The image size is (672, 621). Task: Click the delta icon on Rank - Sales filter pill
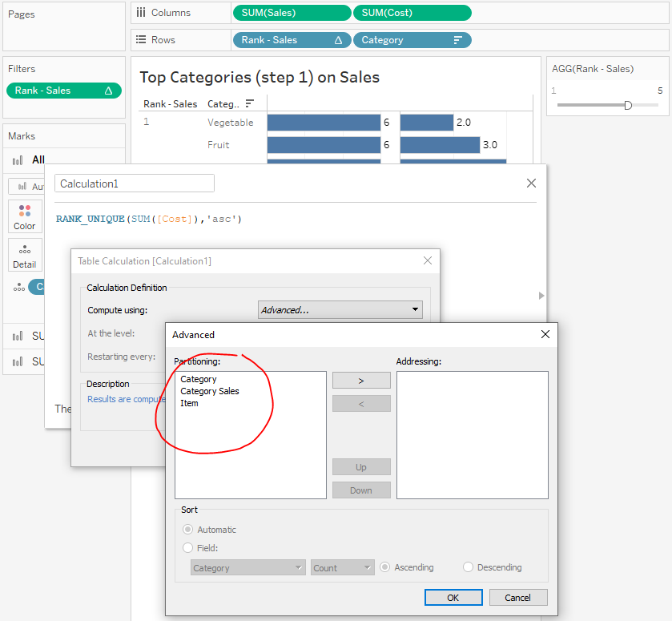point(109,91)
